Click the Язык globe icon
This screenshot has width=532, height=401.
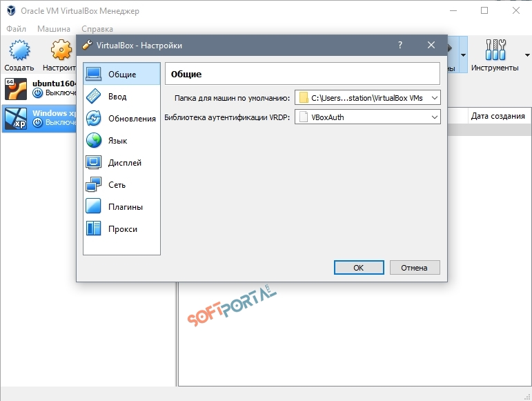point(93,140)
